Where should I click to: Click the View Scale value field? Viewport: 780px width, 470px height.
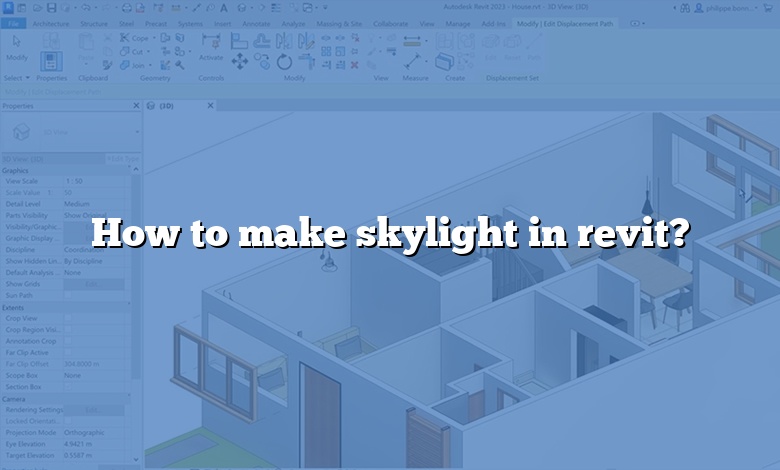(x=95, y=182)
